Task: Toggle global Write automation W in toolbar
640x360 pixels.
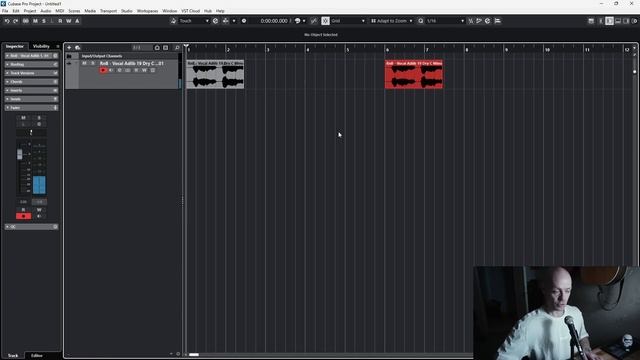Action: (x=69, y=21)
